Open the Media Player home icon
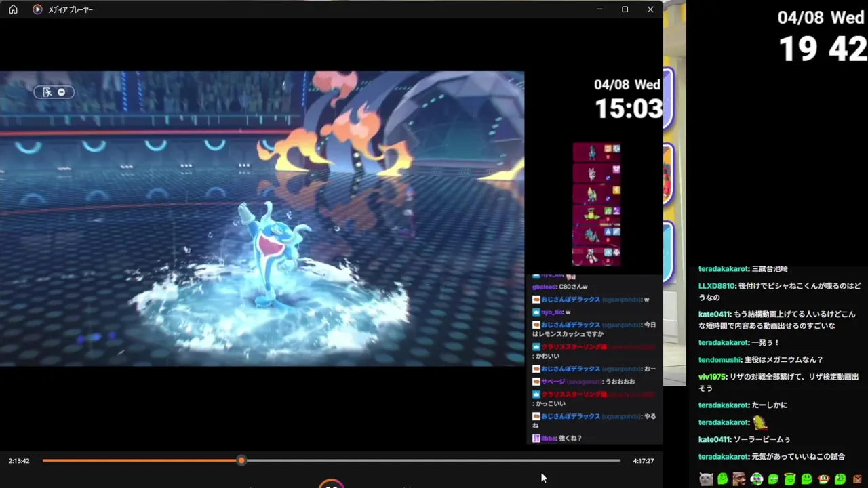 click(13, 9)
